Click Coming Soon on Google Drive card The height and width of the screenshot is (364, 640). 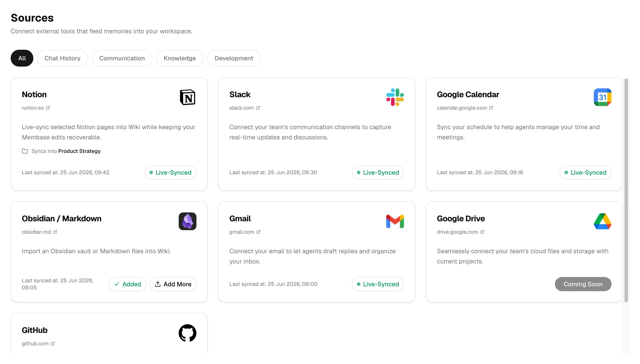point(583,284)
